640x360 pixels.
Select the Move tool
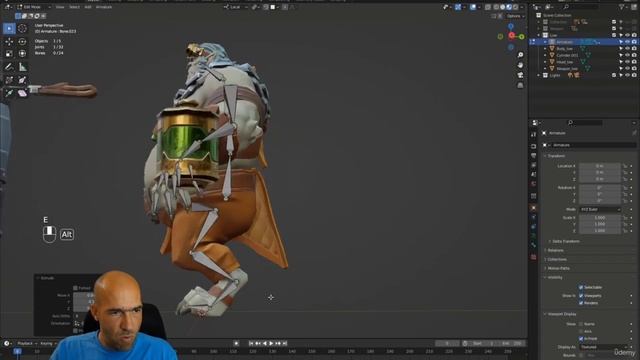pyautogui.click(x=9, y=42)
